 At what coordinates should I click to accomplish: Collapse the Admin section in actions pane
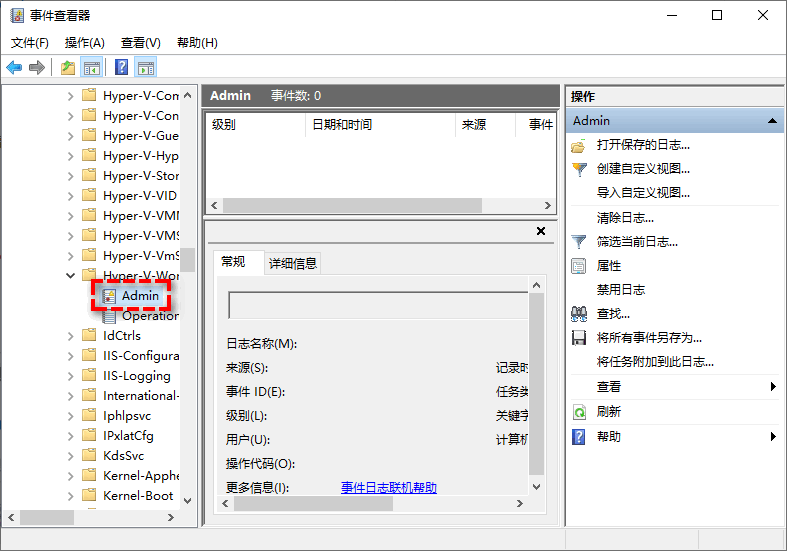coord(772,121)
